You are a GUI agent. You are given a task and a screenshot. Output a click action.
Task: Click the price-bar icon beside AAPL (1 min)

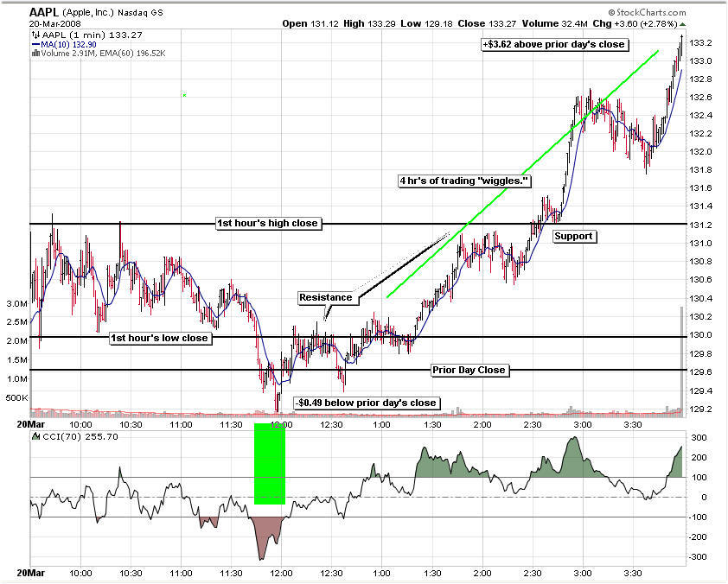[x=35, y=35]
